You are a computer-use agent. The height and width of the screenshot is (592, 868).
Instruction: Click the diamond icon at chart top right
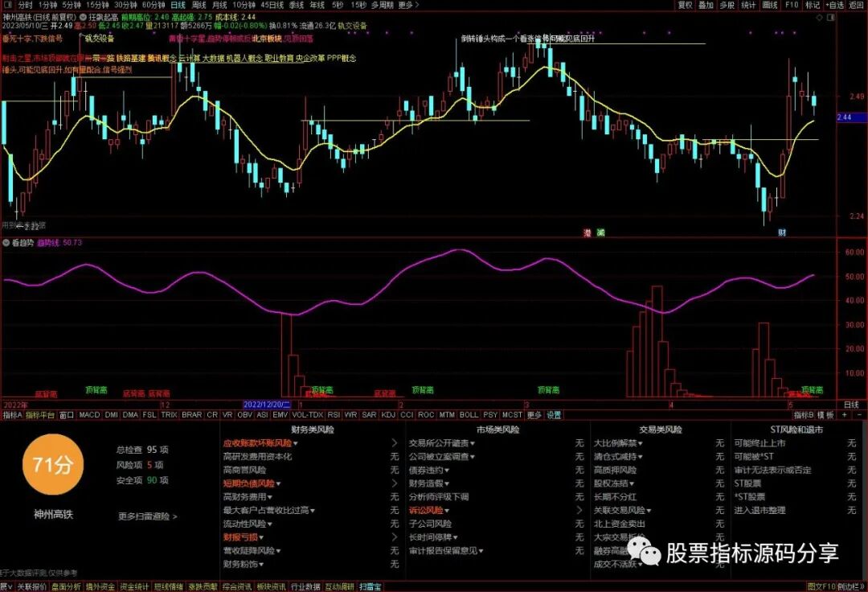point(820,18)
